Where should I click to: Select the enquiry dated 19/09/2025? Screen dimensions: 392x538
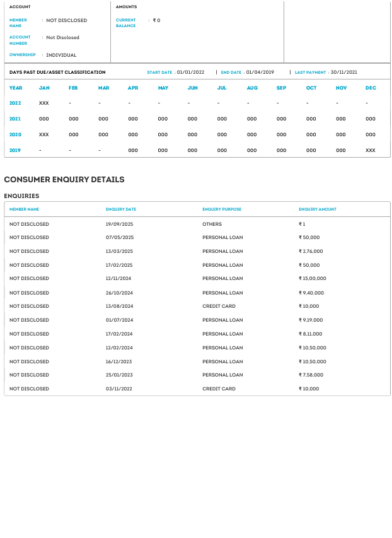[x=120, y=224]
